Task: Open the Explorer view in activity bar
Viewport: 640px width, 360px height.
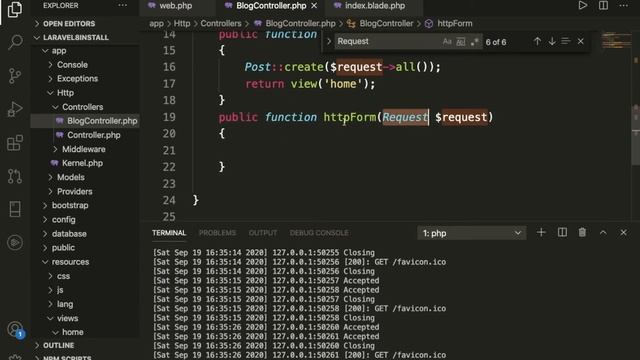Action: pos(15,9)
